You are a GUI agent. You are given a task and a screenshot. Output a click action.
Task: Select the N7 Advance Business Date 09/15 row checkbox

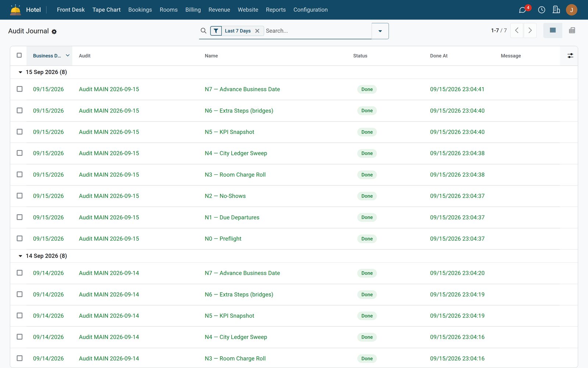(19, 89)
